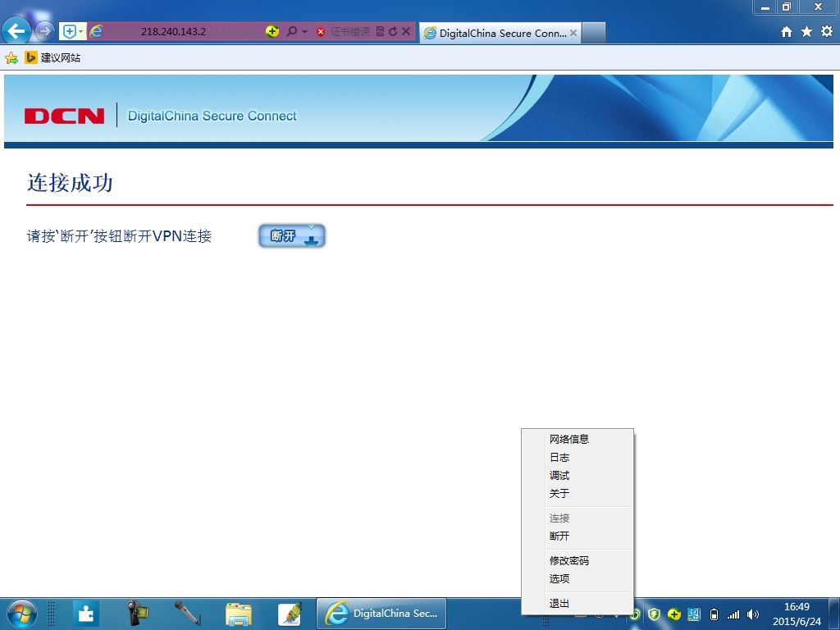Click the green plus icon in address bar
This screenshot has height=630, width=840.
[x=272, y=32]
